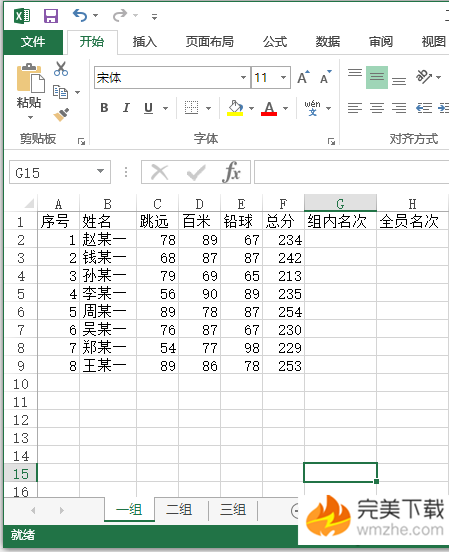Toggle italic formatting
This screenshot has width=449, height=552.
click(x=126, y=108)
